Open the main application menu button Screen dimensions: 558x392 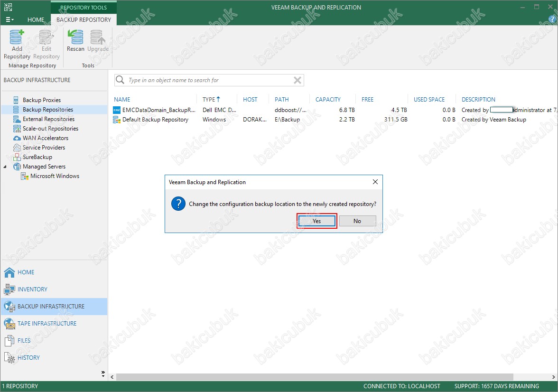pos(9,19)
